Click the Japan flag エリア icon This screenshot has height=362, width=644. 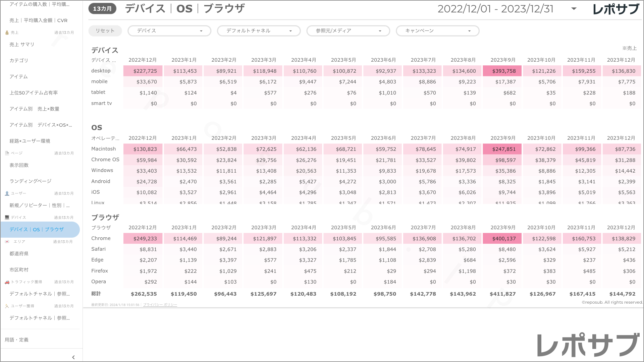(x=7, y=242)
